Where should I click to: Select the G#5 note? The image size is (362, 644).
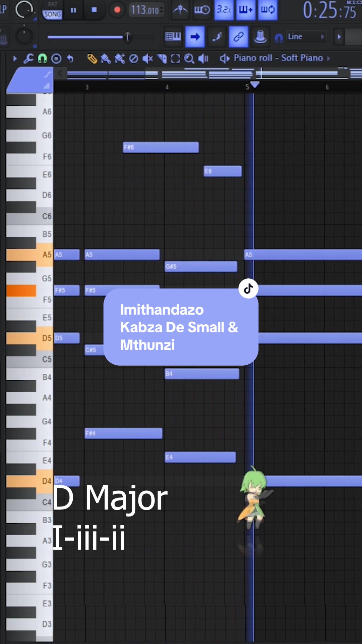coord(201,266)
